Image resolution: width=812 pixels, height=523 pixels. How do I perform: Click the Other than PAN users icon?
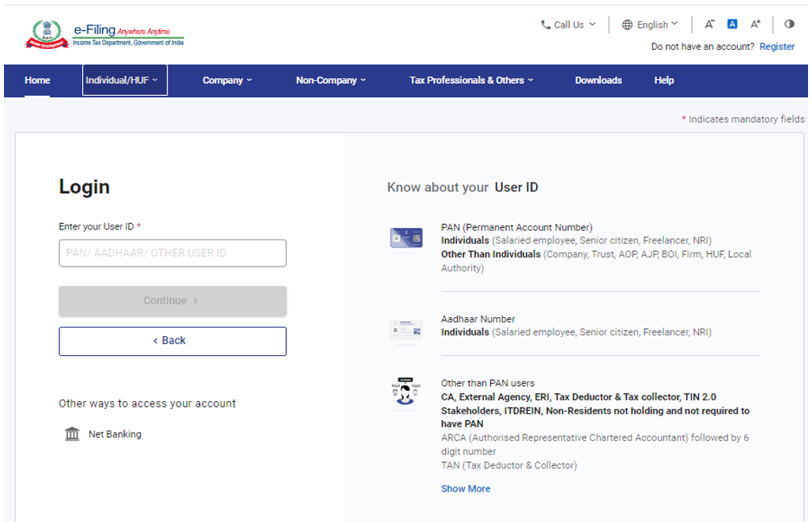pos(406,392)
